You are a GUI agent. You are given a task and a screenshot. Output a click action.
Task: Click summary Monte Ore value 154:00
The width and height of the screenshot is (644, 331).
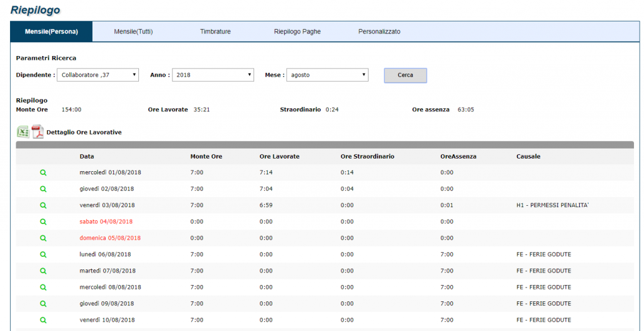click(72, 109)
